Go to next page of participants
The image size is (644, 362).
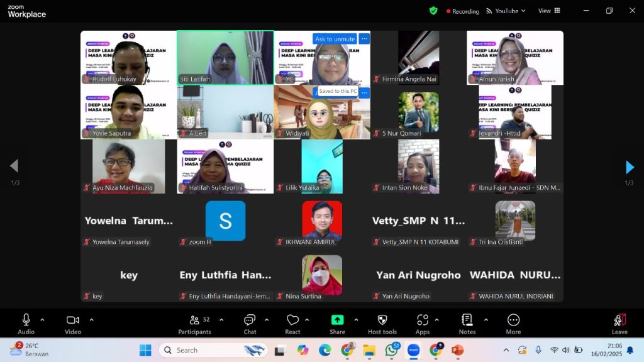click(x=630, y=167)
